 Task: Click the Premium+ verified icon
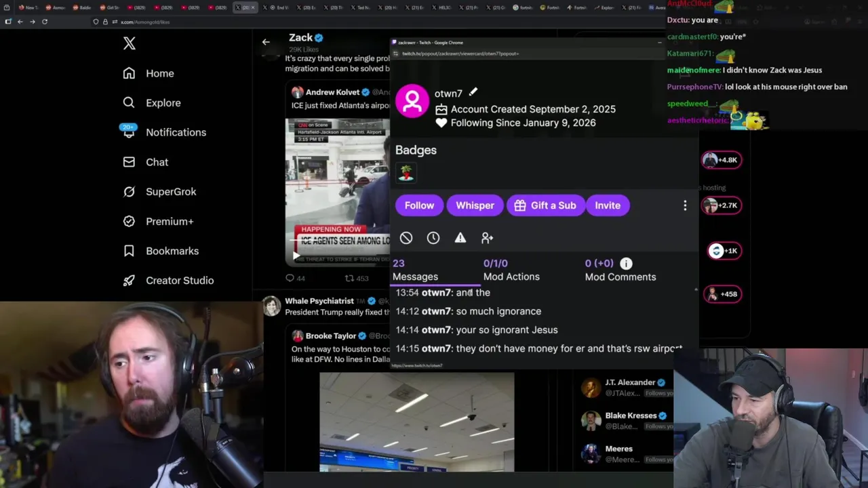(129, 221)
